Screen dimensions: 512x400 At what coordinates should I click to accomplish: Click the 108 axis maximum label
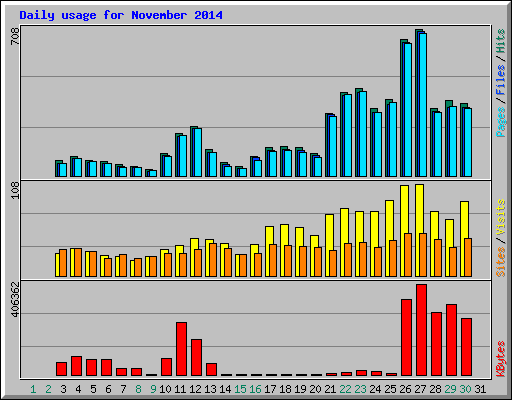[15, 191]
